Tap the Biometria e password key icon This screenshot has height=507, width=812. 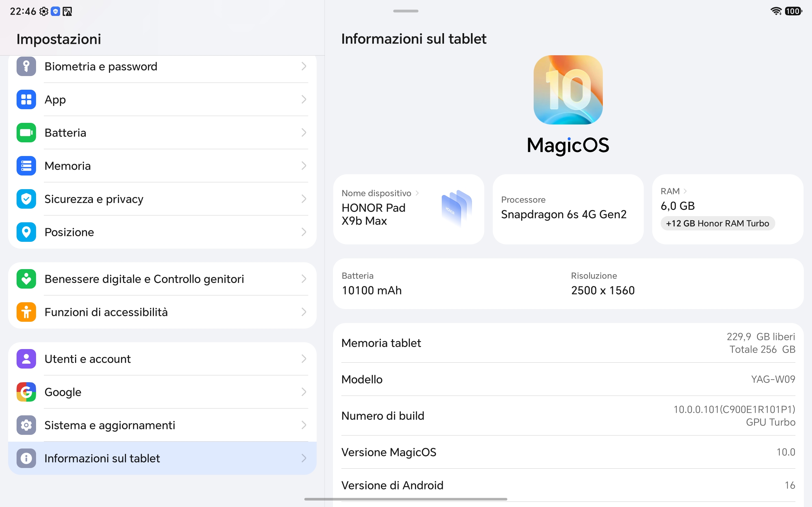coord(26,66)
